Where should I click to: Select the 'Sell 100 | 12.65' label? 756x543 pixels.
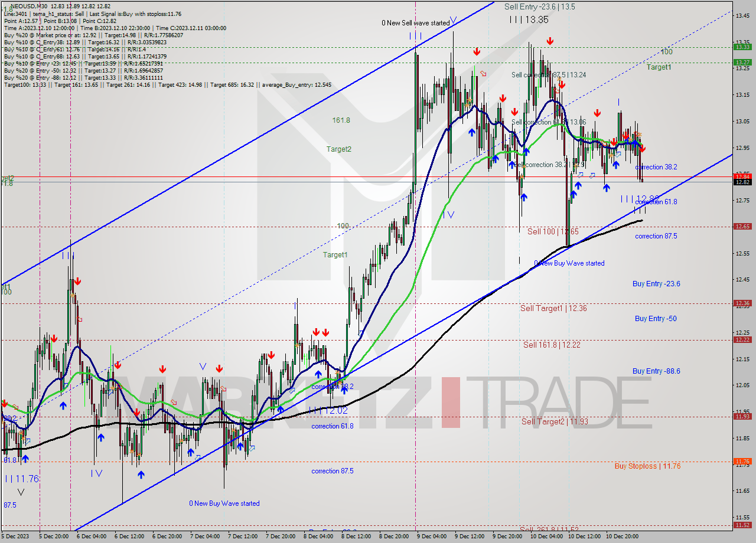coord(553,231)
